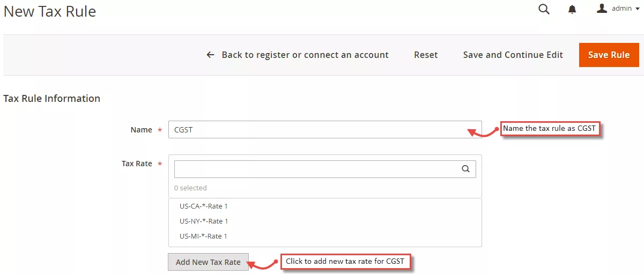Click the admin user avatar icon
This screenshot has height=274, width=644.
click(x=602, y=9)
